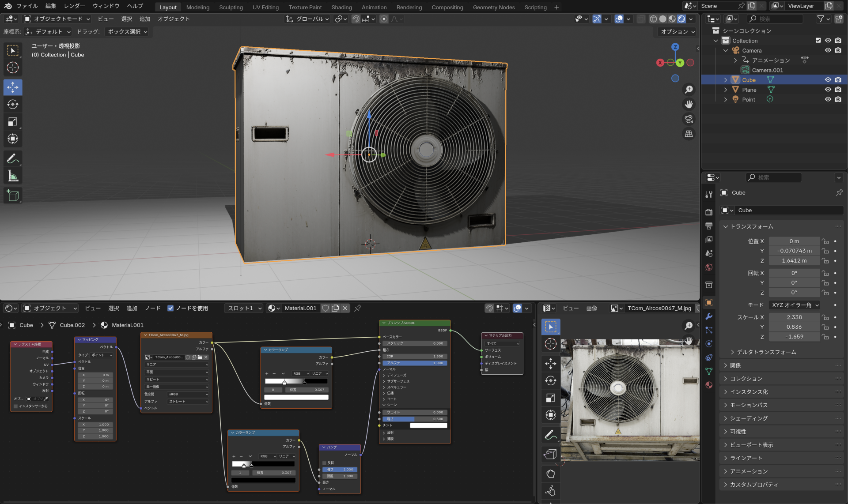Click the camera view icon in the viewport

[689, 119]
